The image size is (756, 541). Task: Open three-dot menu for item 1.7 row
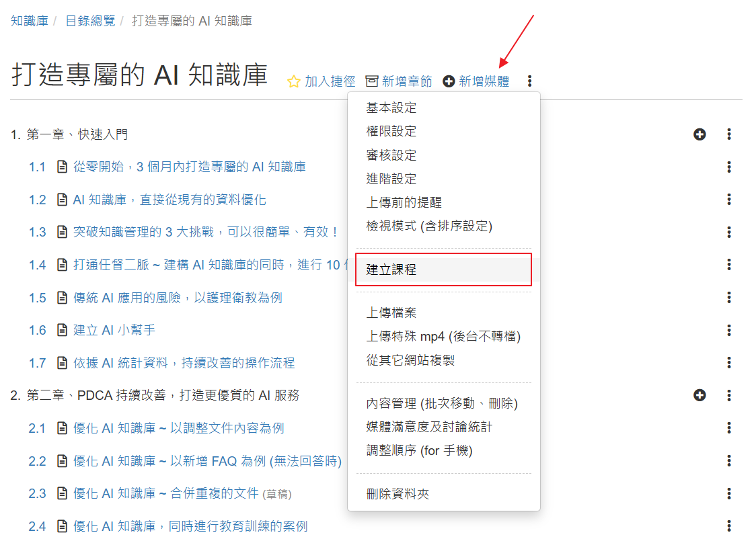[x=729, y=363]
